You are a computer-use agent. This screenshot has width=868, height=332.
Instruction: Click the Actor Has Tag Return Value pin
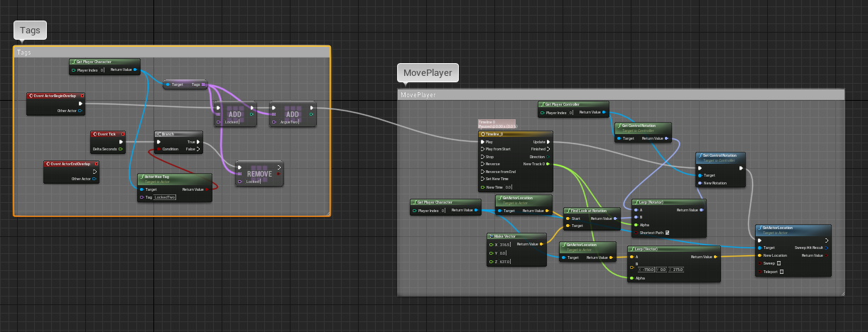pyautogui.click(x=207, y=189)
